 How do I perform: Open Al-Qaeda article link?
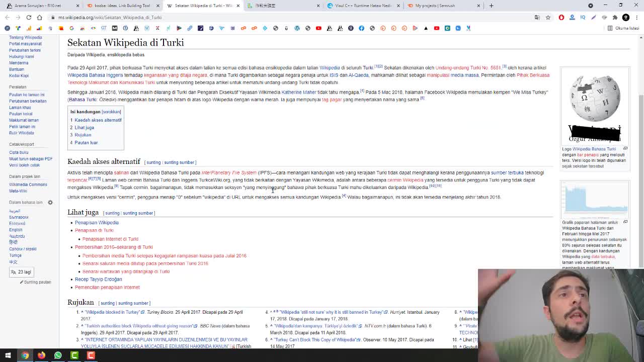[x=358, y=75]
